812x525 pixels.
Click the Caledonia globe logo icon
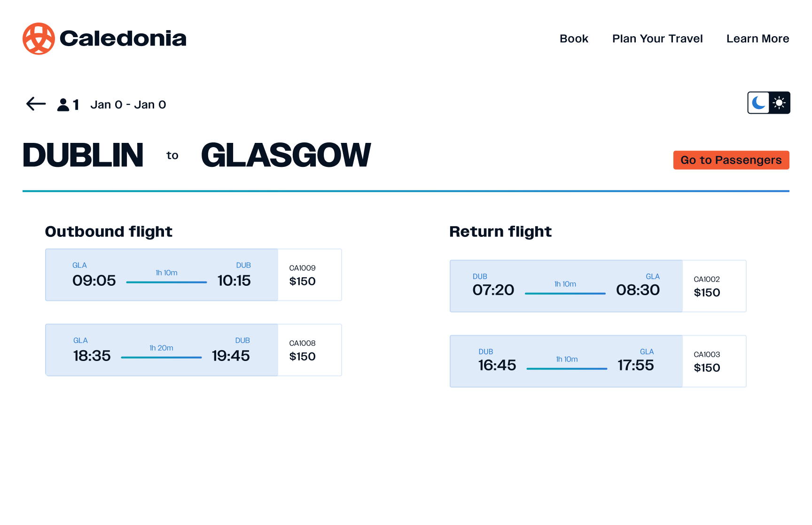[x=39, y=39]
